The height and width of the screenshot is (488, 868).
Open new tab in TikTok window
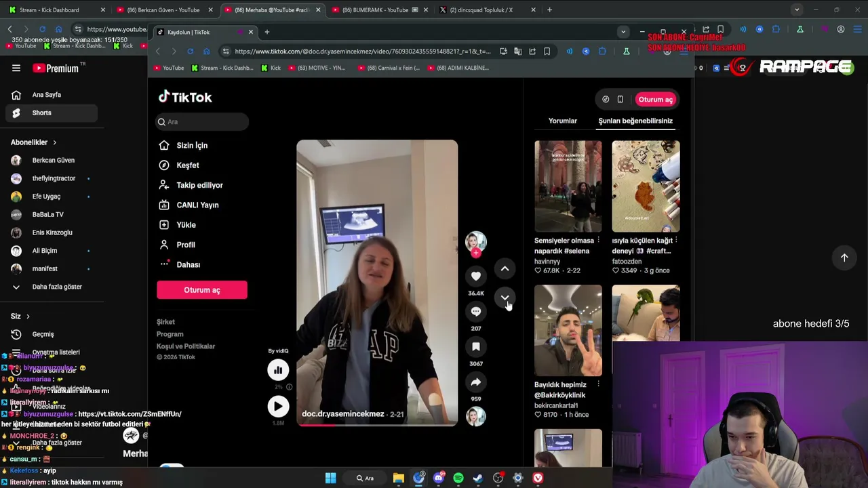point(267,32)
